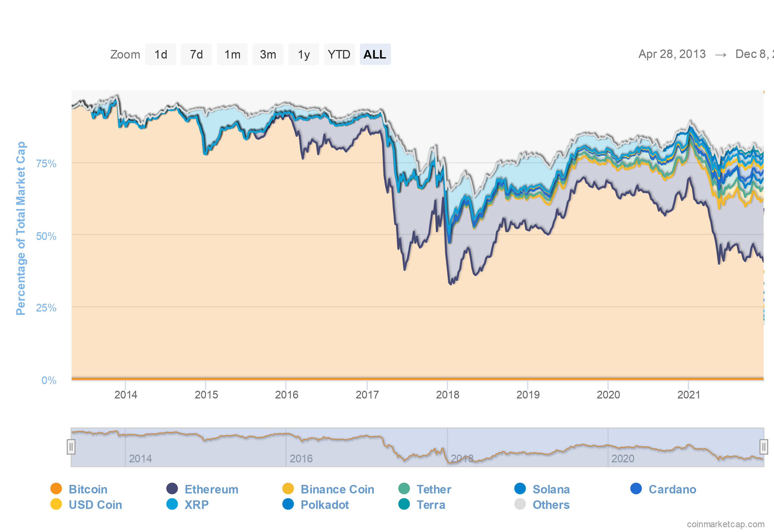The image size is (774, 532).
Task: Select the 1y zoom range
Action: click(x=304, y=54)
